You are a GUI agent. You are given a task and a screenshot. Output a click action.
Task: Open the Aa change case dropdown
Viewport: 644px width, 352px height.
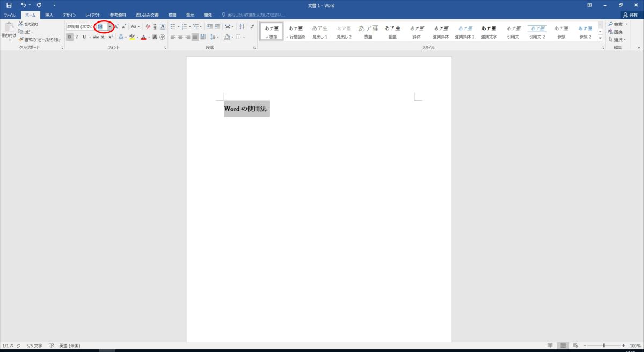[x=135, y=26]
